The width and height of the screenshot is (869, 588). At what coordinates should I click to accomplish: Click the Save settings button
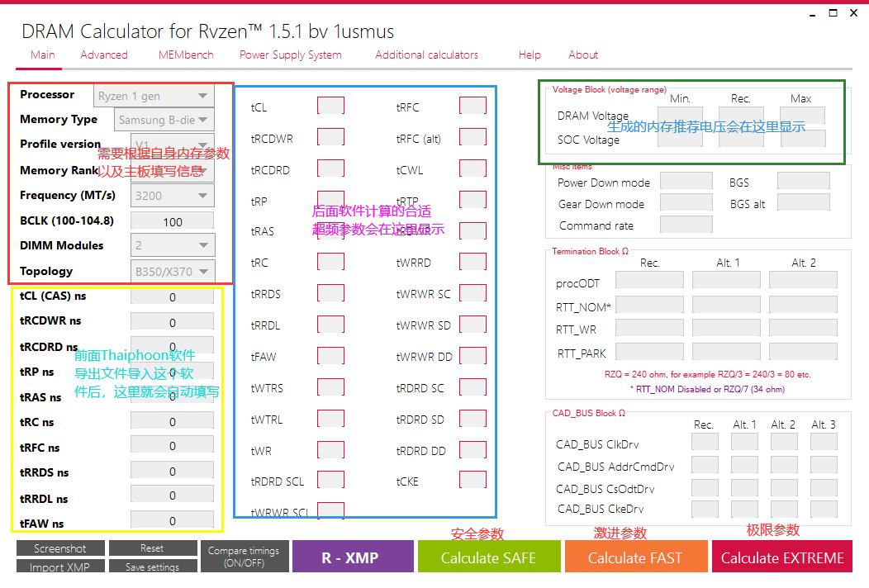pos(152,567)
